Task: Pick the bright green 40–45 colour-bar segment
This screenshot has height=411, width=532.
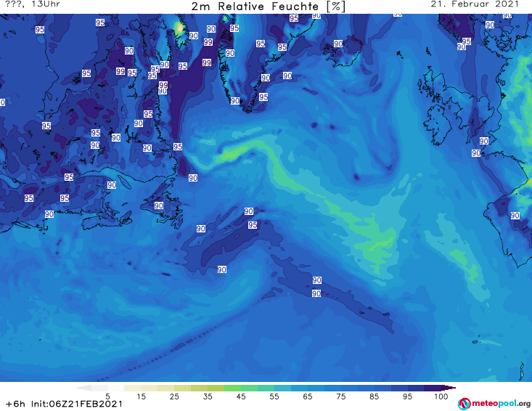Action: 233,388
